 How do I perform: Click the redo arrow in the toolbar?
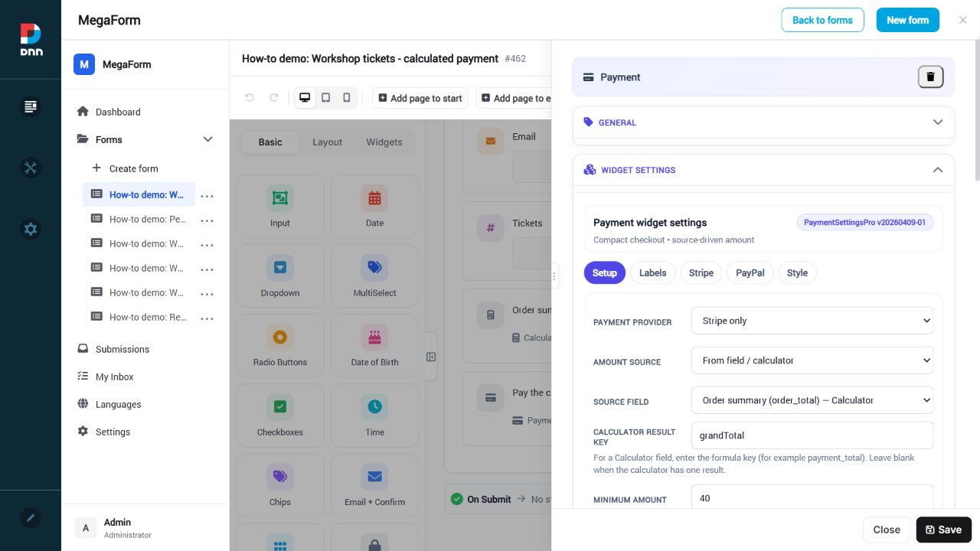coord(273,98)
